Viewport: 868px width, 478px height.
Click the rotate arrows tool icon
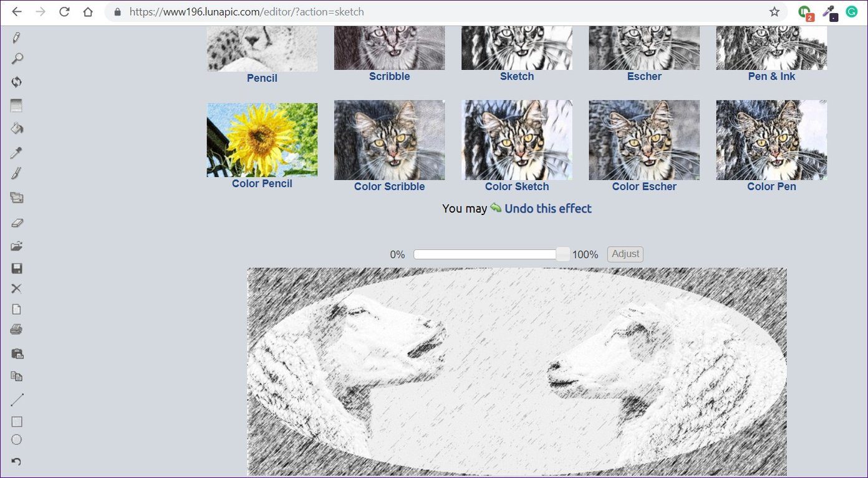(17, 82)
